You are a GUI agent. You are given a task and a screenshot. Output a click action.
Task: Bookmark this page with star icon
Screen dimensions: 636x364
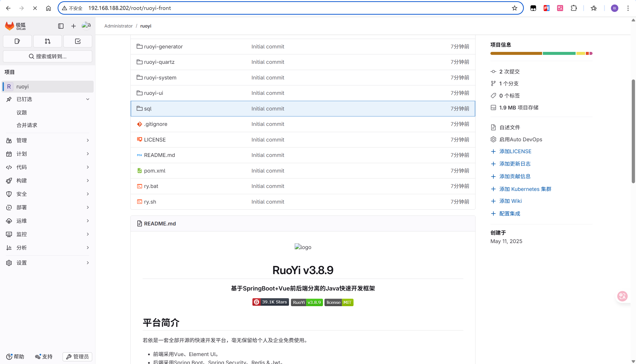515,8
